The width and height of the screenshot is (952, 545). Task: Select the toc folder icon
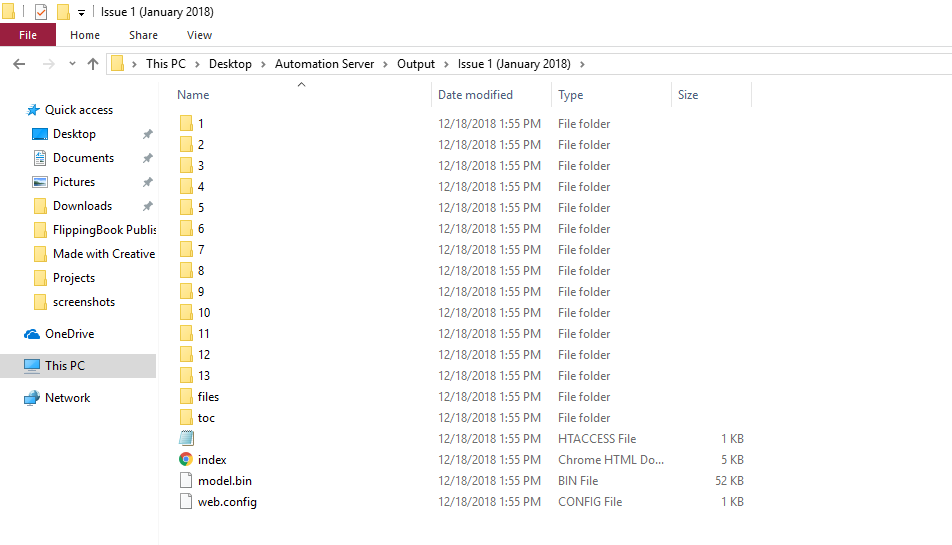click(x=186, y=418)
